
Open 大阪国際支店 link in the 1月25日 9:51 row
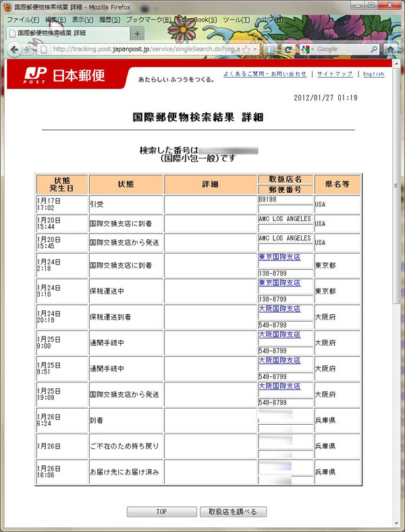[279, 360]
